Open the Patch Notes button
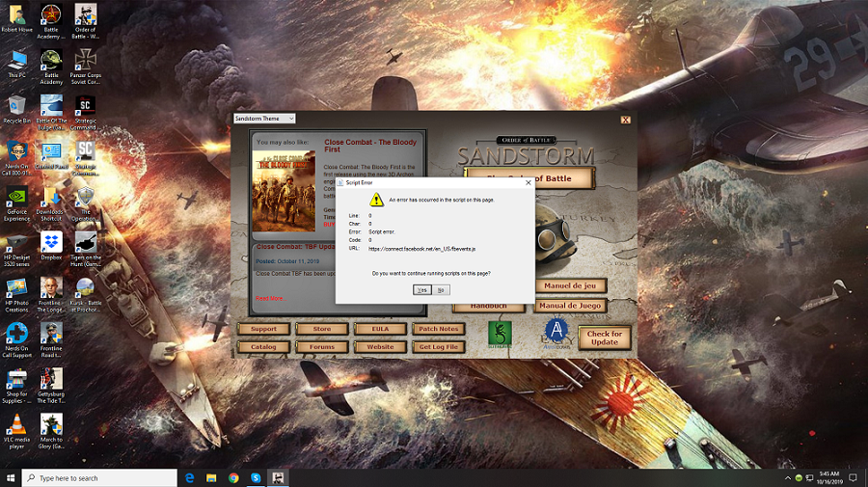The height and width of the screenshot is (487, 868). tap(439, 329)
